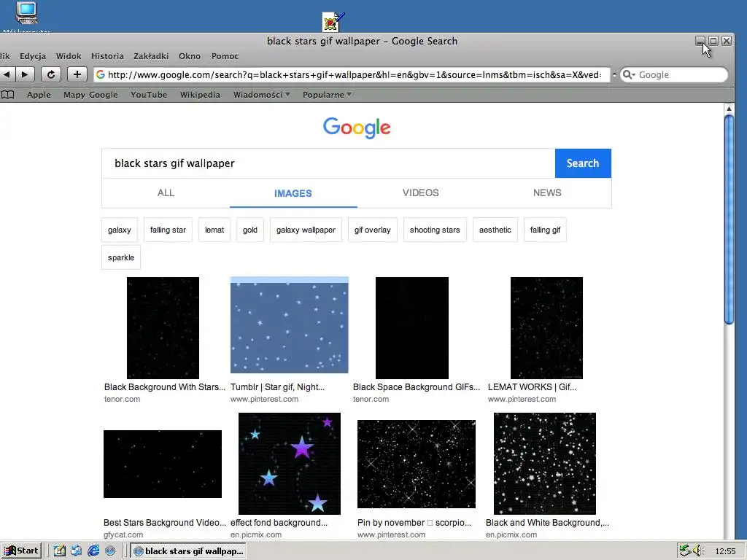Screen dimensions: 747x560
Task: Expand the Popularne bookmarks dropdown
Action: point(327,95)
